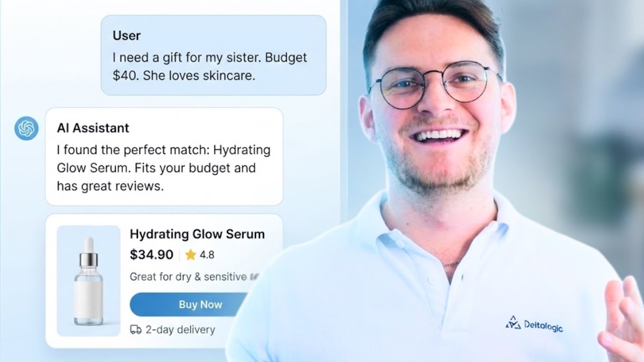Click the AI Assistant swirl logo avatar
The height and width of the screenshot is (362, 644).
pyautogui.click(x=26, y=128)
